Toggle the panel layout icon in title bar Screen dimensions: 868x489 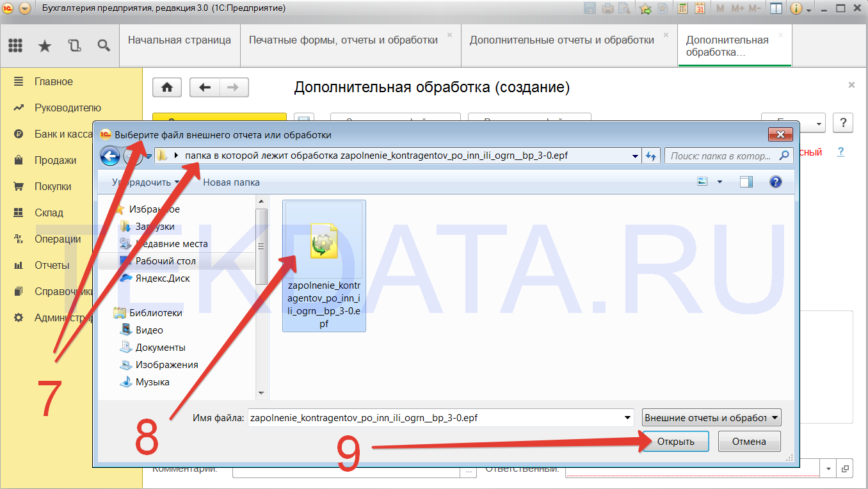[775, 8]
